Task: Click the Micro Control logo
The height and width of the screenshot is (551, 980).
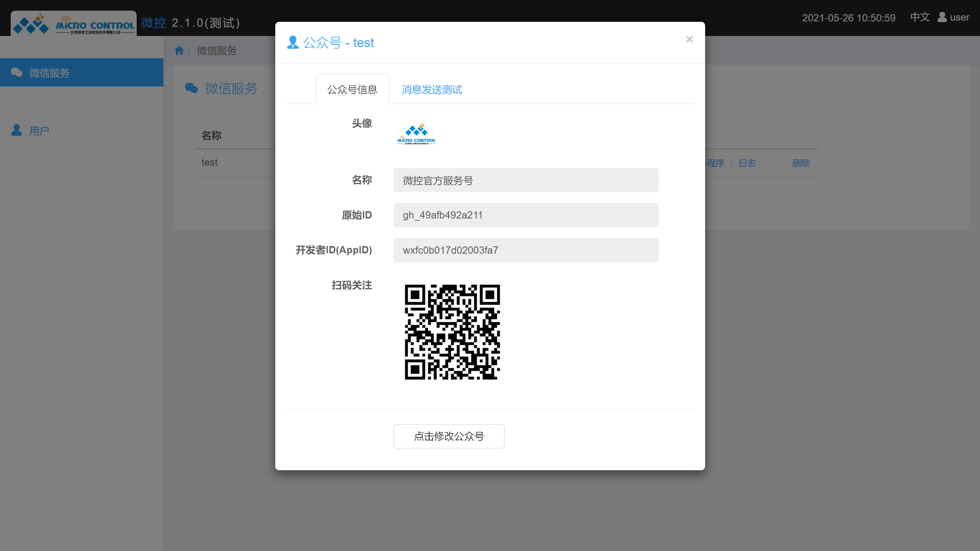Action: 73,23
